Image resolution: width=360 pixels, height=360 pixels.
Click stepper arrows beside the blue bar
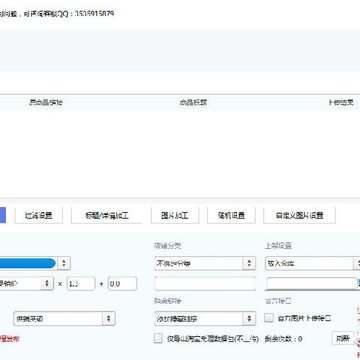pos(64,263)
